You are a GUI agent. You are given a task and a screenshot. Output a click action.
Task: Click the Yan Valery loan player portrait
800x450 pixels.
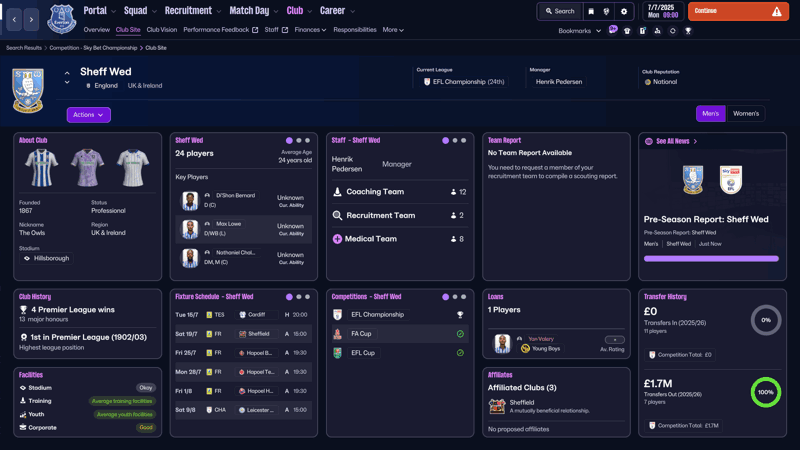click(502, 343)
